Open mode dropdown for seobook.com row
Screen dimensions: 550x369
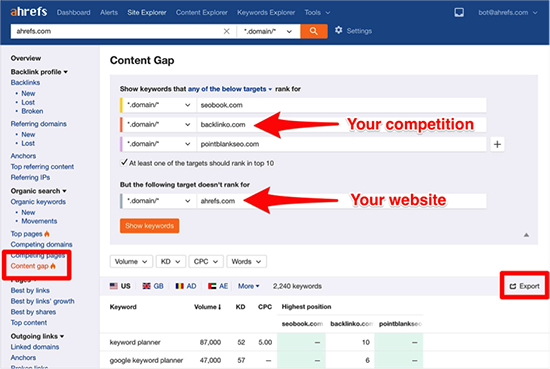(x=159, y=105)
